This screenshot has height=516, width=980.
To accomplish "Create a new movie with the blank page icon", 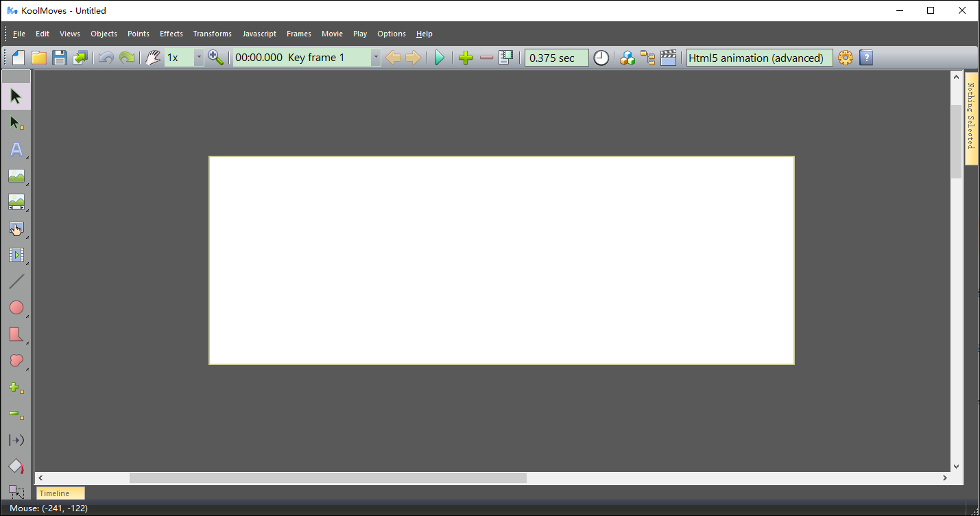I will click(x=19, y=58).
